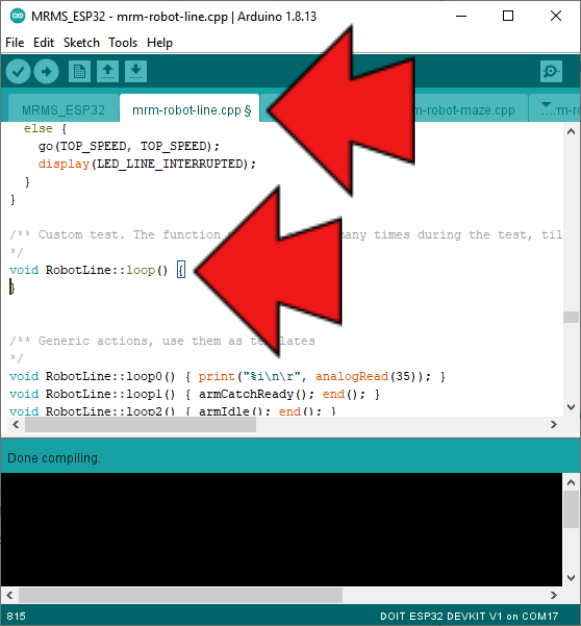Image resolution: width=581 pixels, height=626 pixels.
Task: Open the tab list dropdown arrow
Action: click(x=545, y=105)
